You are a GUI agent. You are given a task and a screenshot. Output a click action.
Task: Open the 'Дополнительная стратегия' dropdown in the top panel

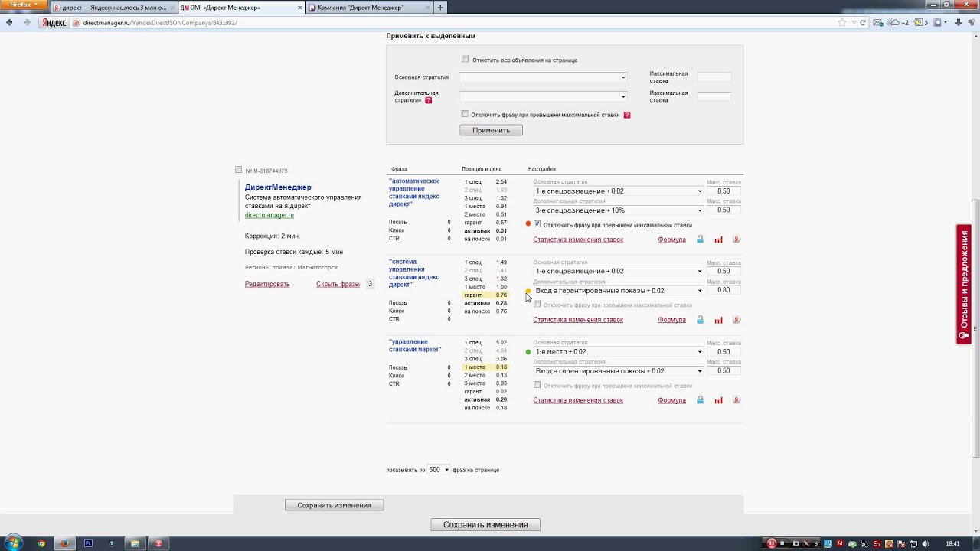pyautogui.click(x=543, y=96)
